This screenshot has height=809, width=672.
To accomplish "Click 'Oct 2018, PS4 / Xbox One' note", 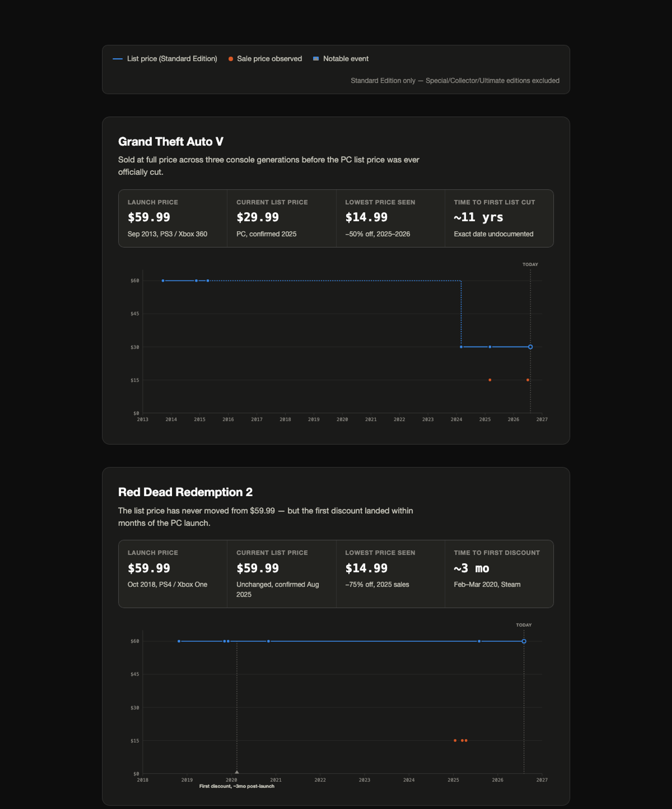I will (x=167, y=584).
